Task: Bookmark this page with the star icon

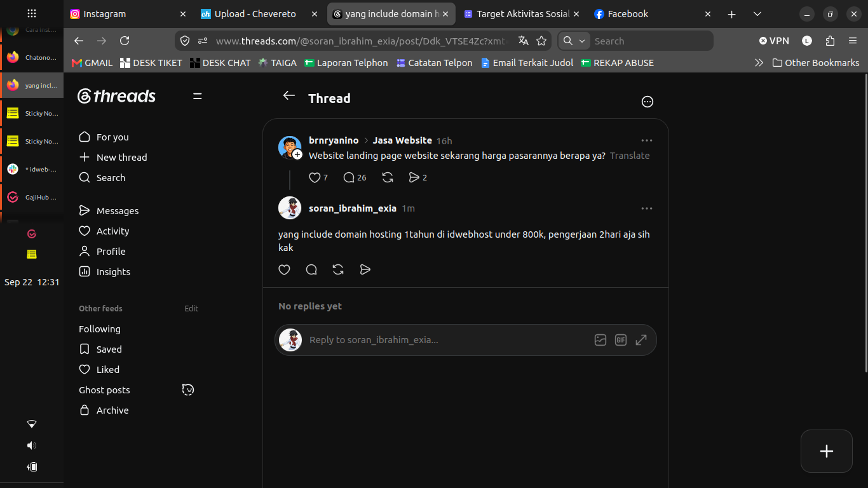Action: (541, 41)
